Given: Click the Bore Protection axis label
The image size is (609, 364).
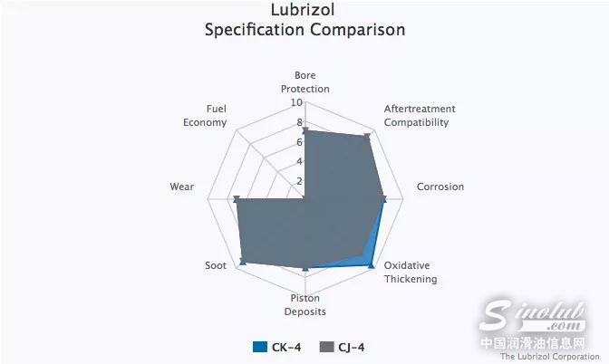Looking at the screenshot, I should tap(305, 81).
